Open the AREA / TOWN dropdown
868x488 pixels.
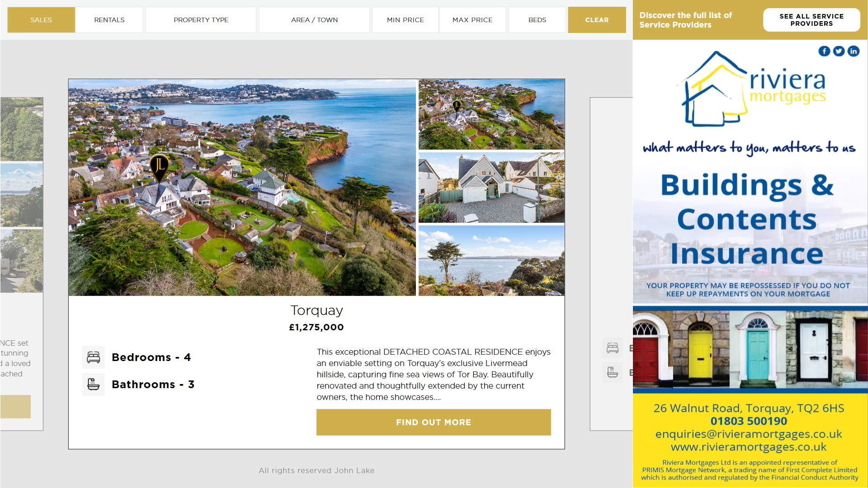(x=314, y=20)
